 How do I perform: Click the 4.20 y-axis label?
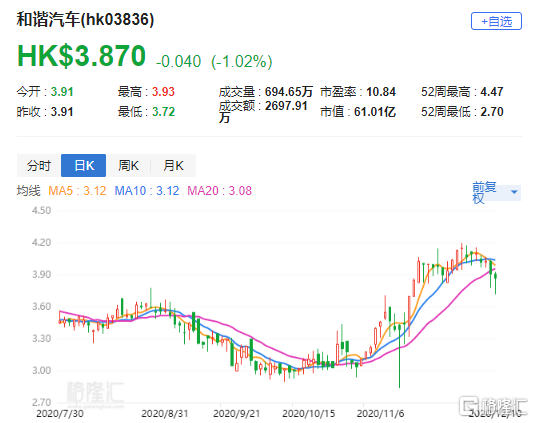coord(42,242)
